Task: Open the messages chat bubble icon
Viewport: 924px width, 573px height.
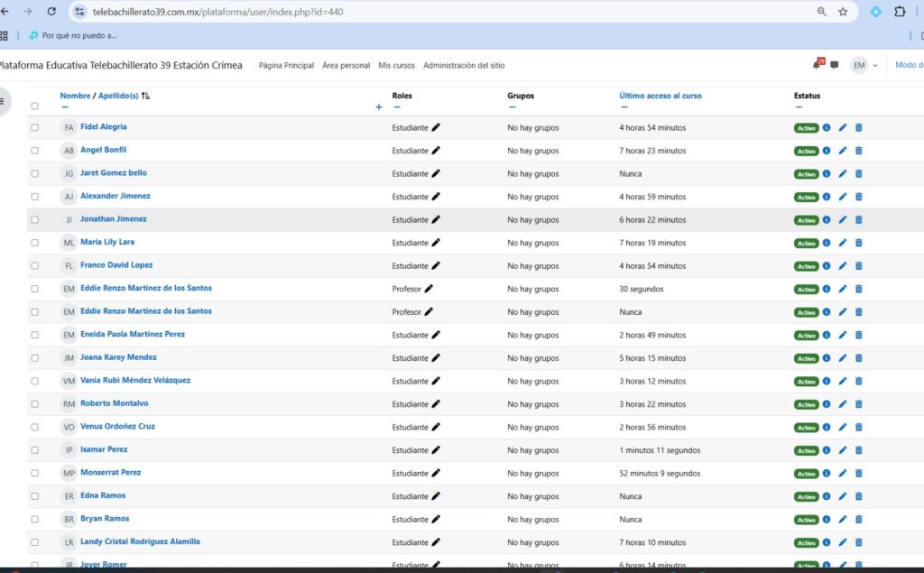Action: click(834, 65)
